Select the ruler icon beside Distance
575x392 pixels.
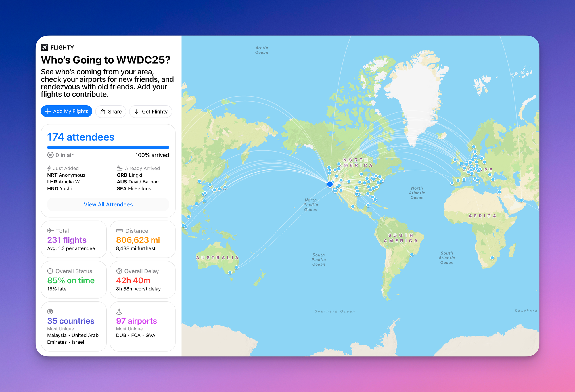coord(119,230)
